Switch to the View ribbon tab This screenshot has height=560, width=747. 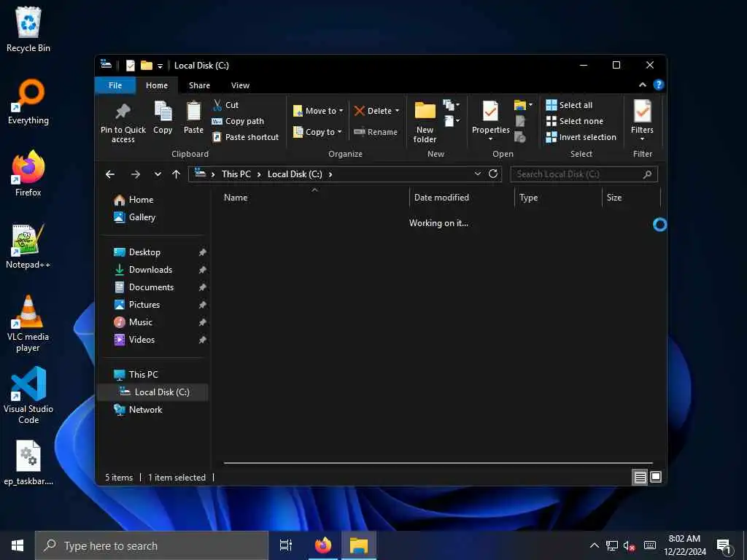tap(240, 85)
